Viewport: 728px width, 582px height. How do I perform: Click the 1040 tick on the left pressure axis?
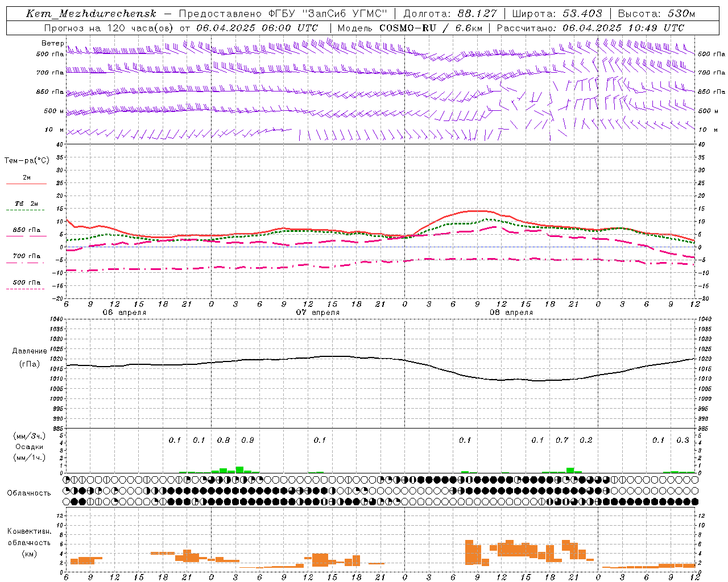[57, 319]
